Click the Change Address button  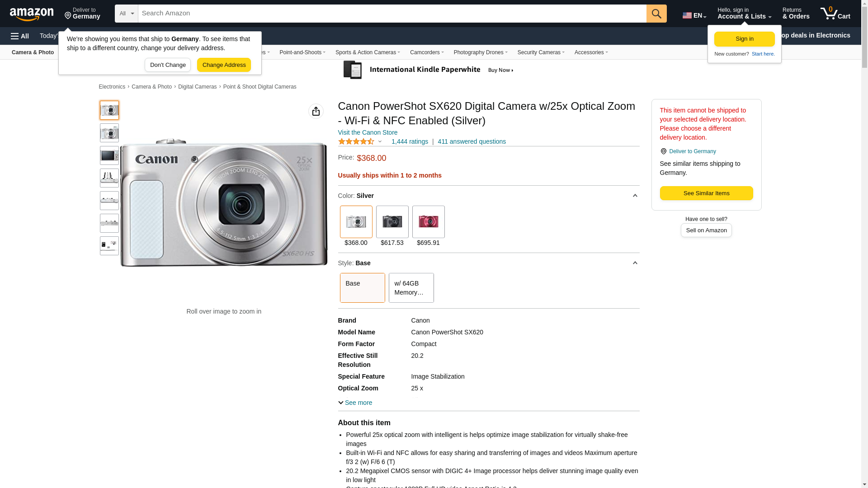(224, 65)
